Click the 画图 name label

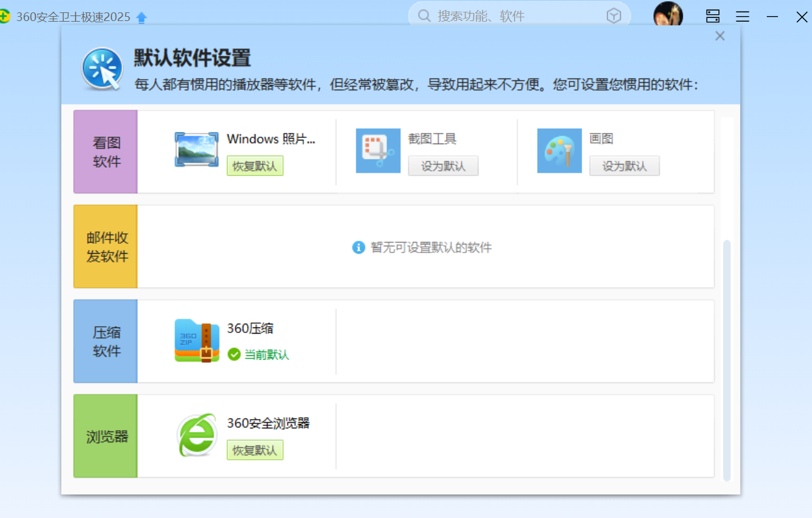point(601,139)
